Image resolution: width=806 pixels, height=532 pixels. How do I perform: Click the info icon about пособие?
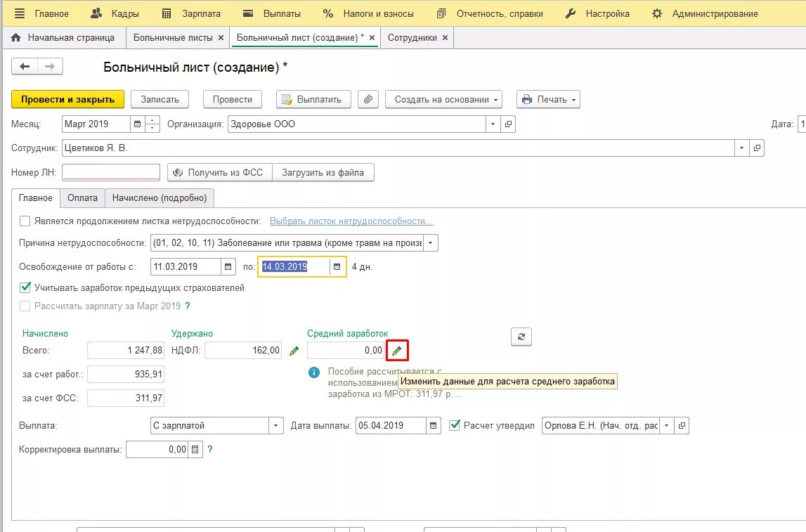(x=314, y=372)
